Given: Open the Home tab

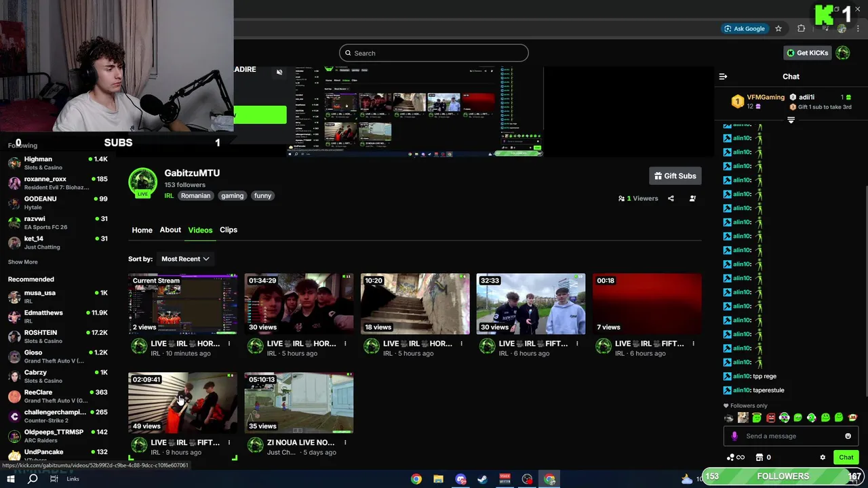Looking at the screenshot, I should click(142, 230).
